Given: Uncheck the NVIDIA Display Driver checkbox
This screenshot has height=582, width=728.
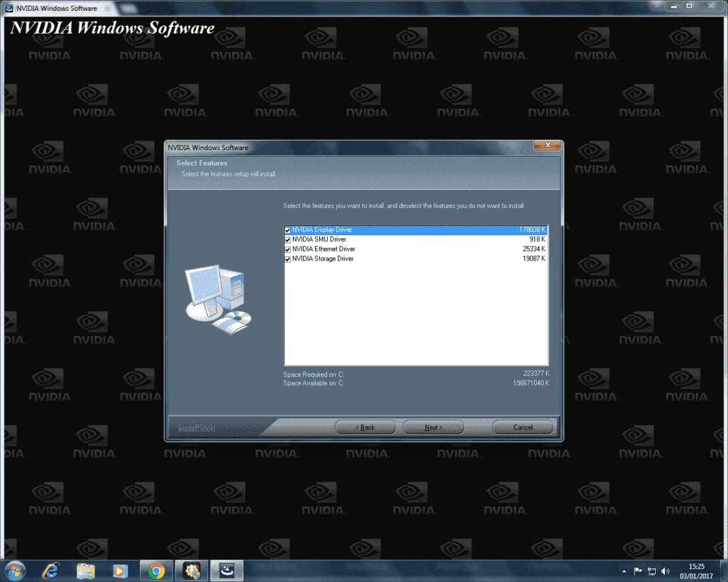Looking at the screenshot, I should click(288, 230).
